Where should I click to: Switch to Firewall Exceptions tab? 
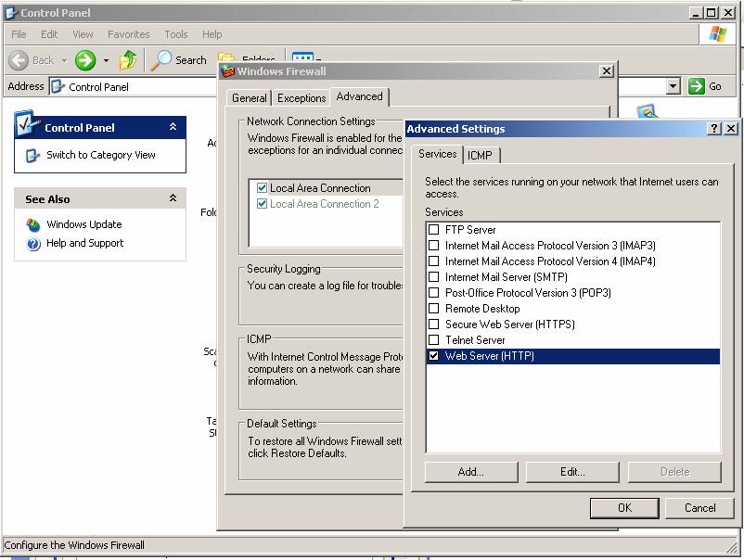point(301,98)
